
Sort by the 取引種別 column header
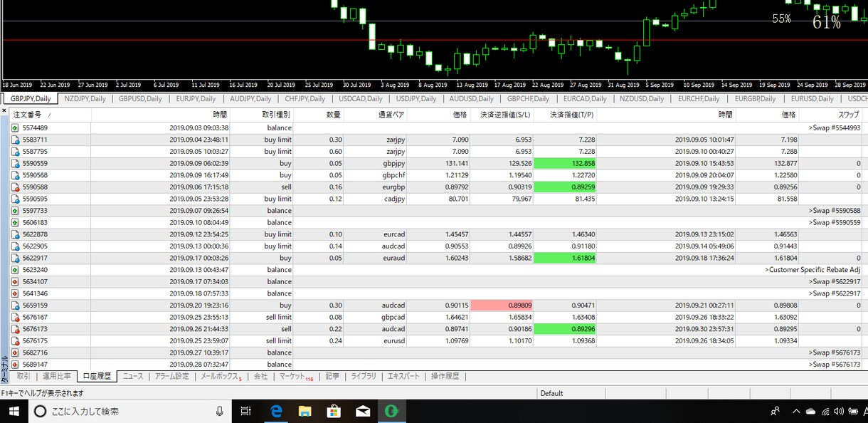click(263, 114)
